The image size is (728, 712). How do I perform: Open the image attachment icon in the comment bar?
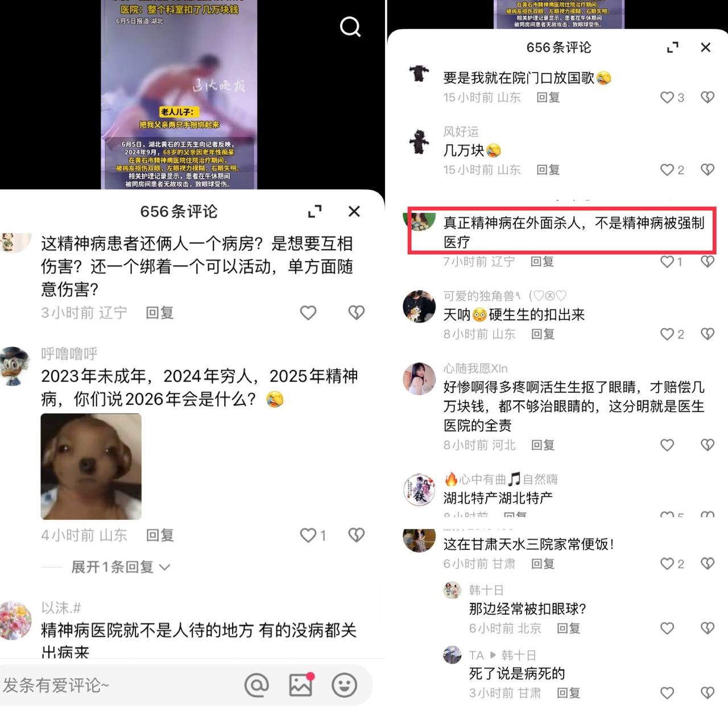[301, 685]
